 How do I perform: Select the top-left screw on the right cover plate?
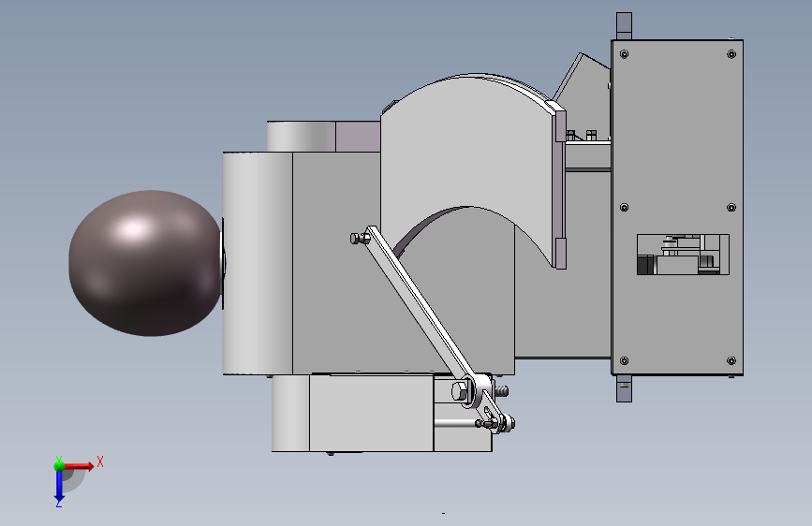click(x=624, y=54)
